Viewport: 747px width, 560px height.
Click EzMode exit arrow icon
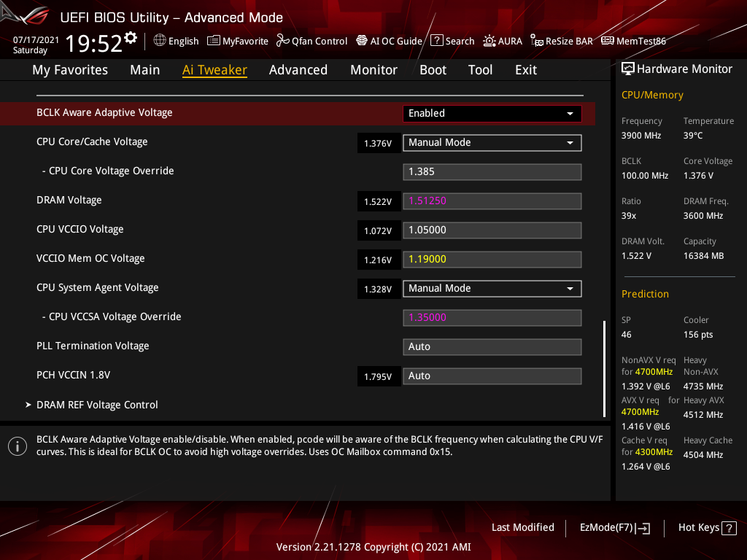coord(643,528)
